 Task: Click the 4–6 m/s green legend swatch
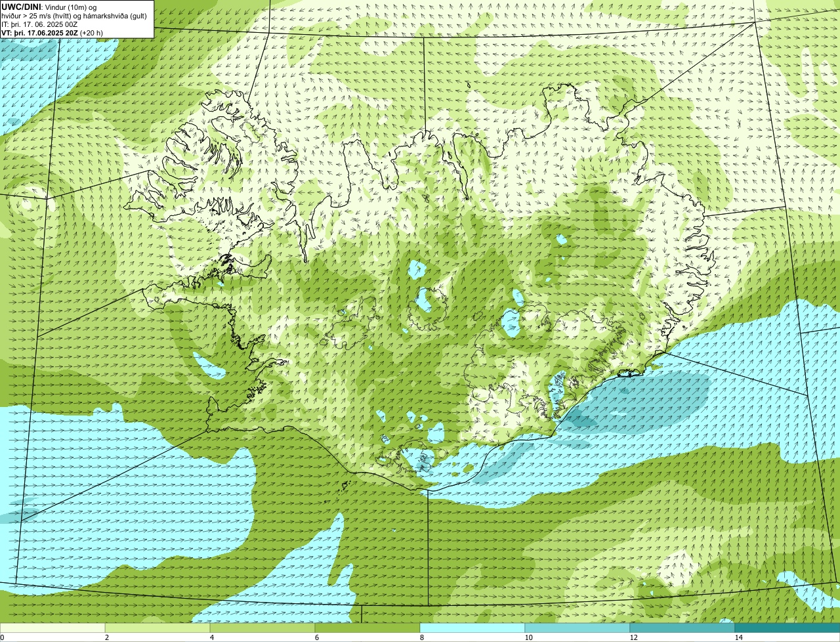262,628
